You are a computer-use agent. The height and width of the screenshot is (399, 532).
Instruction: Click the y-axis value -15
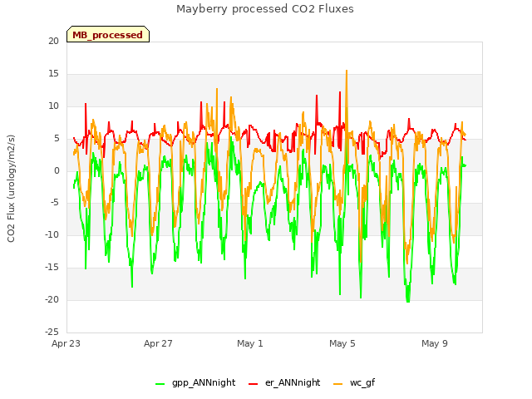pos(52,268)
